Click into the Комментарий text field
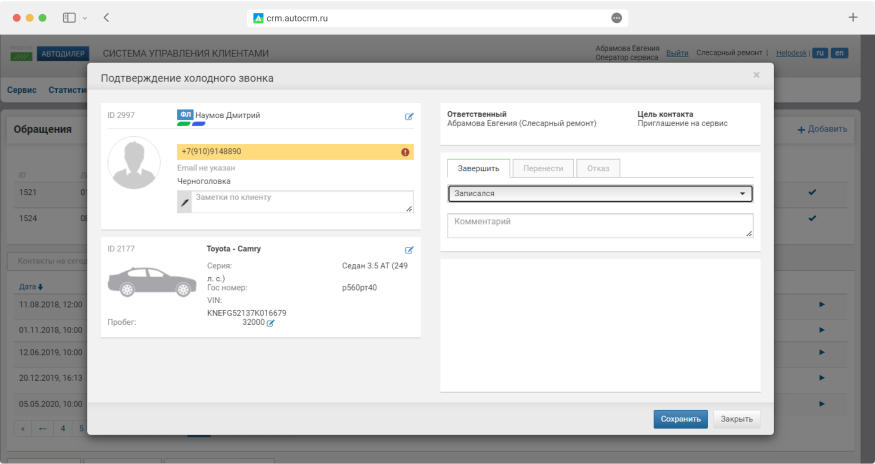This screenshot has height=464, width=875. pyautogui.click(x=600, y=225)
